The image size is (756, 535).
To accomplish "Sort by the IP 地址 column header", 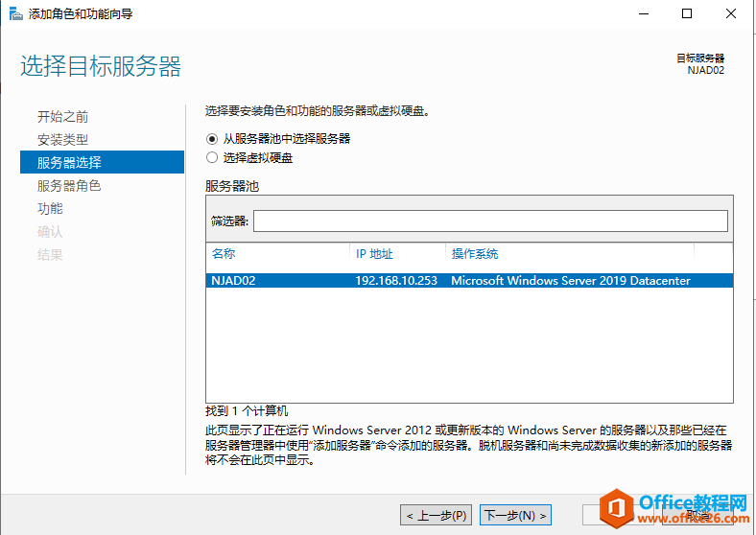I will pos(396,254).
